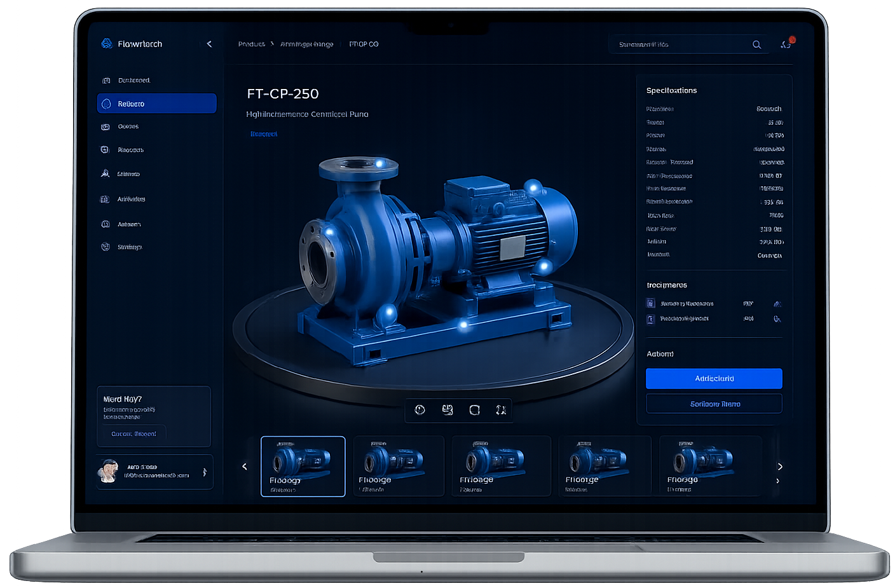Click the hotspot on the pump's top flange

click(379, 164)
